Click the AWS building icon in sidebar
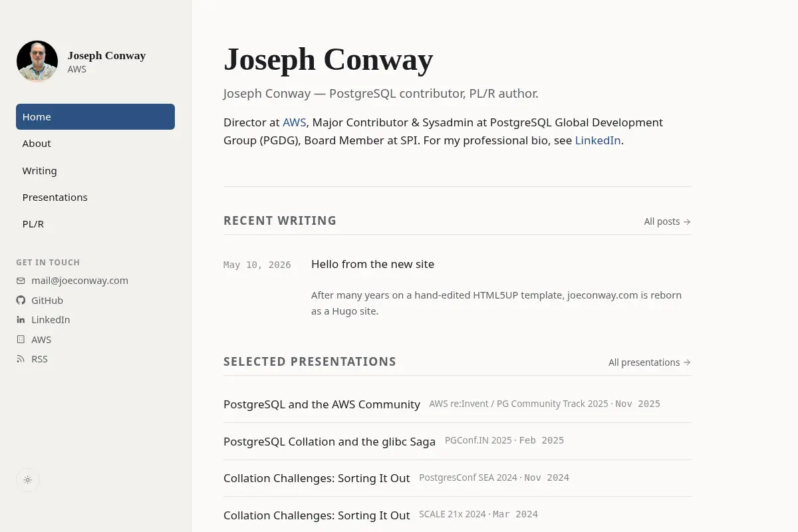This screenshot has width=798, height=532. (21, 339)
